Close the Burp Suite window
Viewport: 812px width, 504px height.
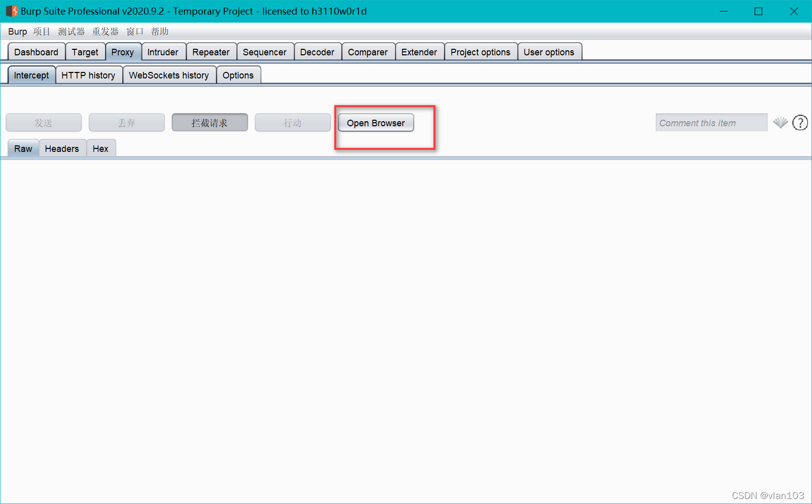(x=794, y=11)
